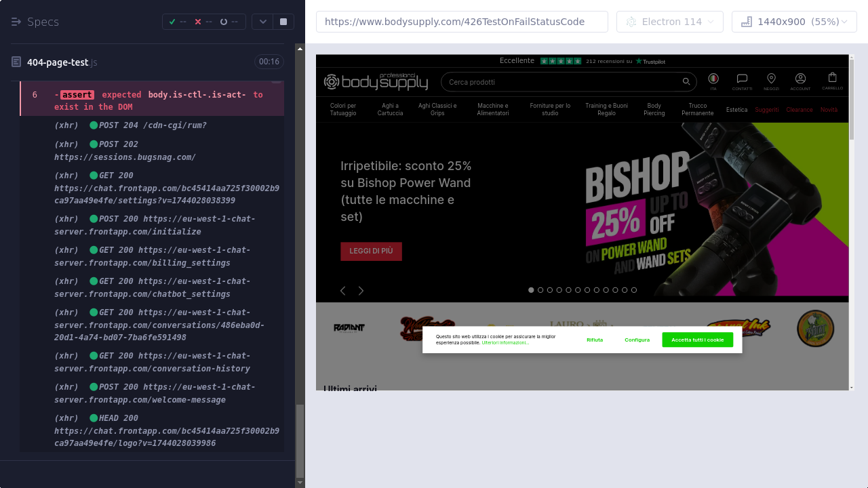868x488 pixels.
Task: Click the stop test run button
Action: coord(283,22)
